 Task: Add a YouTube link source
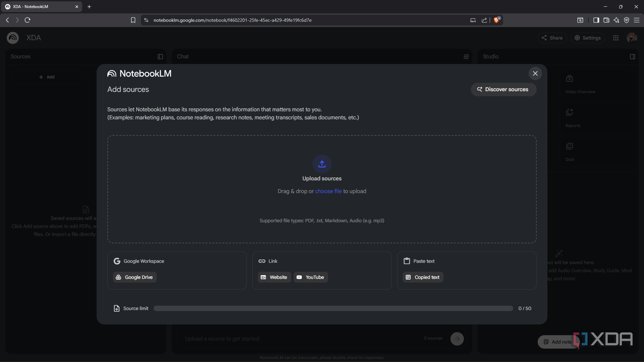311,277
